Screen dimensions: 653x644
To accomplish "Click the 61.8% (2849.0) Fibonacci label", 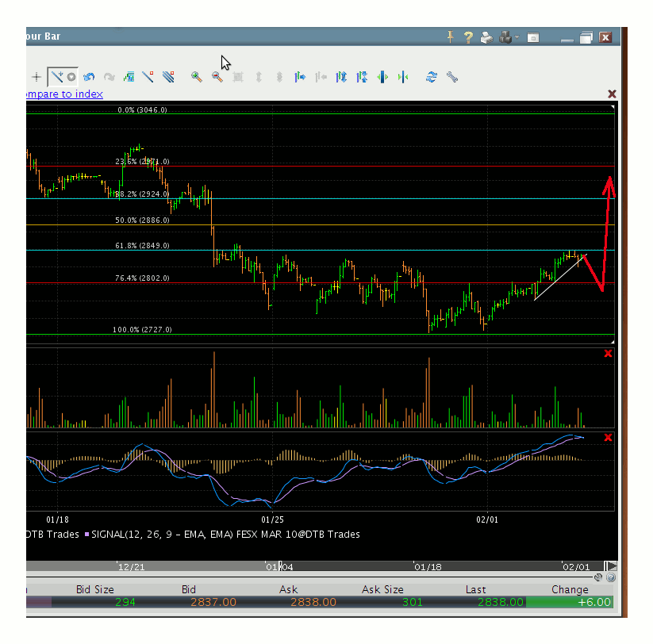I will pos(143,246).
